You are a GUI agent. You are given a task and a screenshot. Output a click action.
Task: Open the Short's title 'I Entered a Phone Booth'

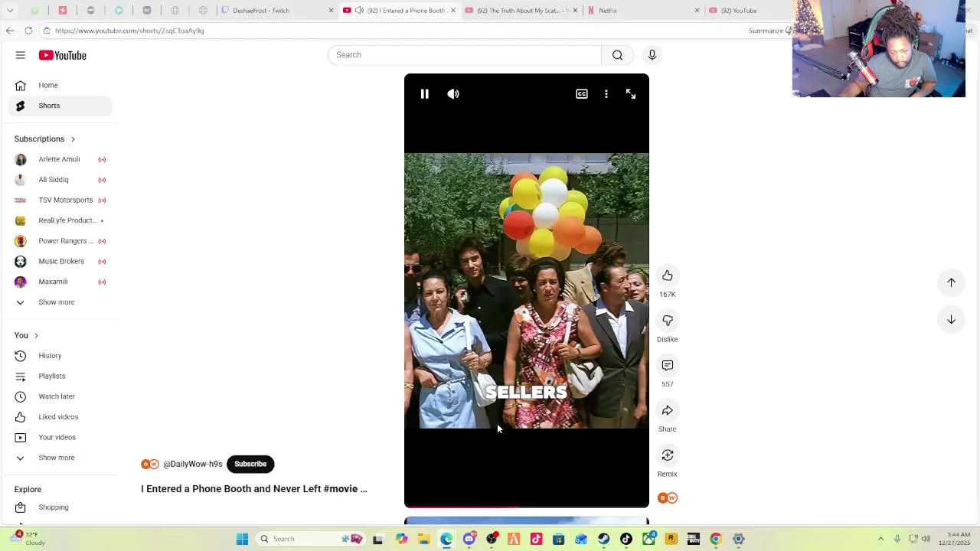(254, 489)
